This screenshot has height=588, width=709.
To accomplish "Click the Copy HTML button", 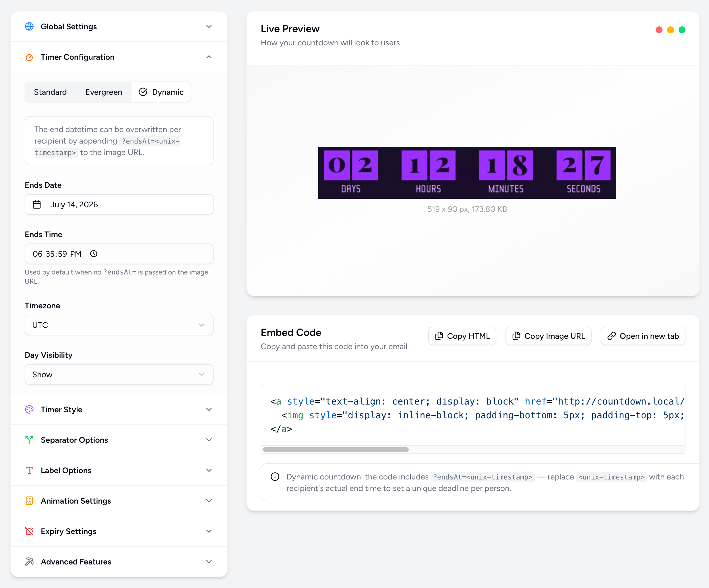I will point(462,336).
